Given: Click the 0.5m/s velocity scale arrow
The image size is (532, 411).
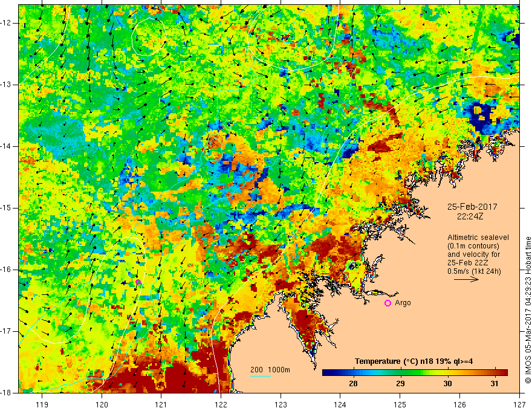Looking at the screenshot, I should point(466,279).
